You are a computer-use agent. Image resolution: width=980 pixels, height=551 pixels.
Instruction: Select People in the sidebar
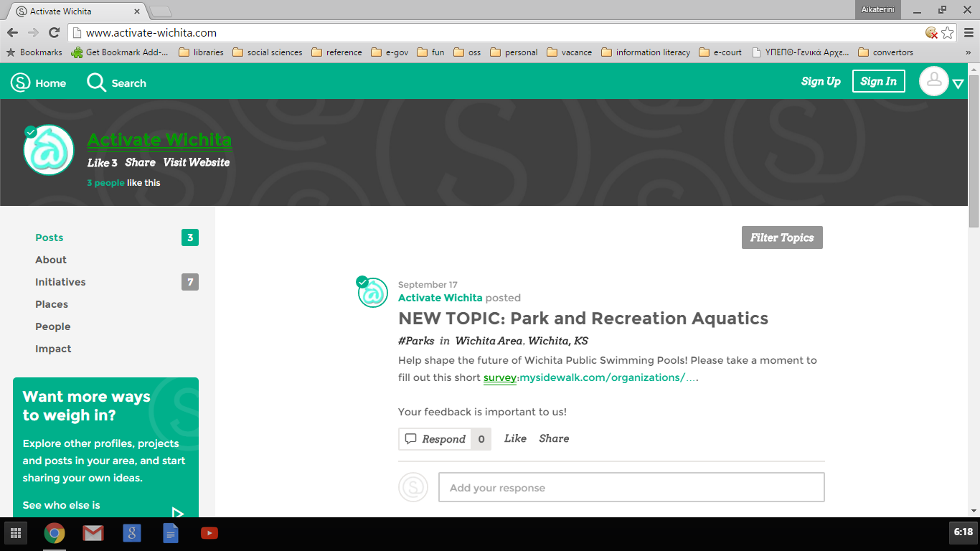53,326
